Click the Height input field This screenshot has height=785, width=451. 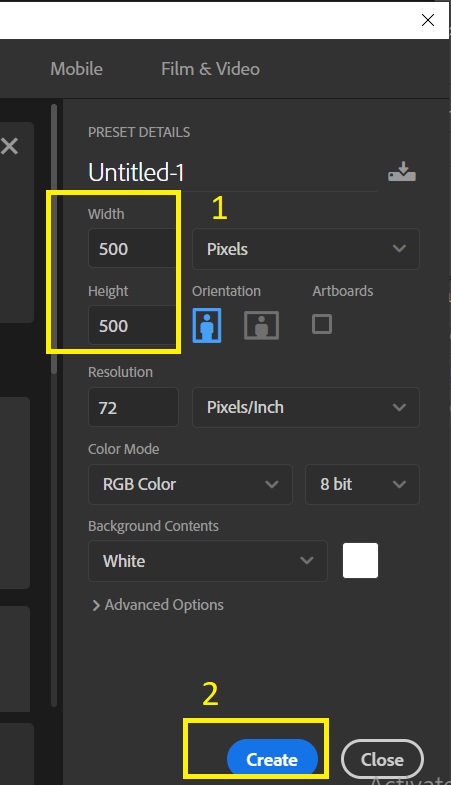[x=133, y=326]
